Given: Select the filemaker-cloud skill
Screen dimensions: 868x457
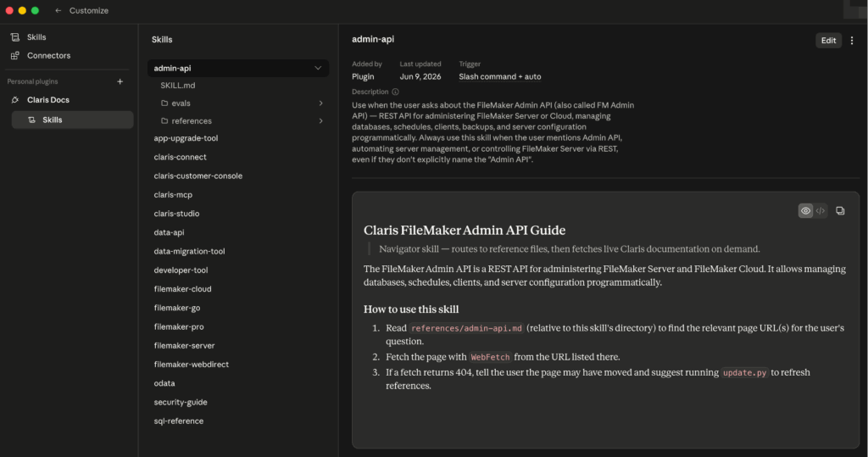Looking at the screenshot, I should (183, 288).
